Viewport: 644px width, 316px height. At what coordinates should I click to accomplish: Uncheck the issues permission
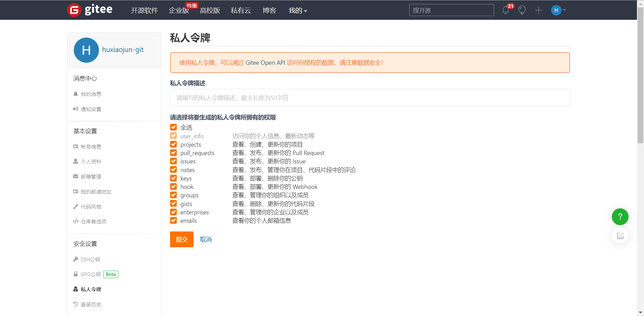tap(173, 161)
